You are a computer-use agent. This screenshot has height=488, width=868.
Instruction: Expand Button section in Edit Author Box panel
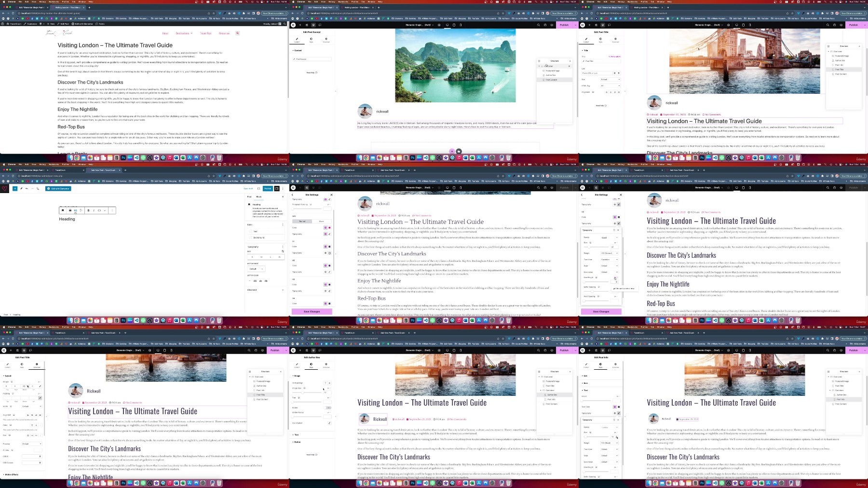click(x=297, y=442)
